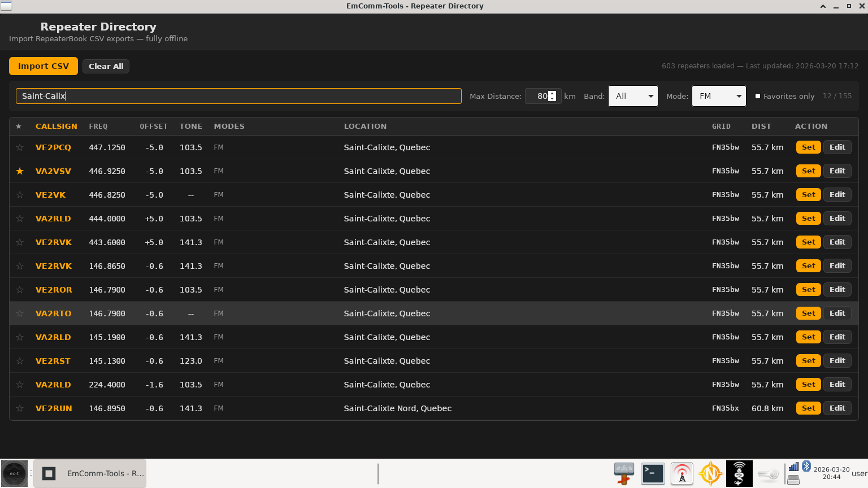The height and width of the screenshot is (488, 868).
Task: Sort by LOCATION column header
Action: click(365, 127)
